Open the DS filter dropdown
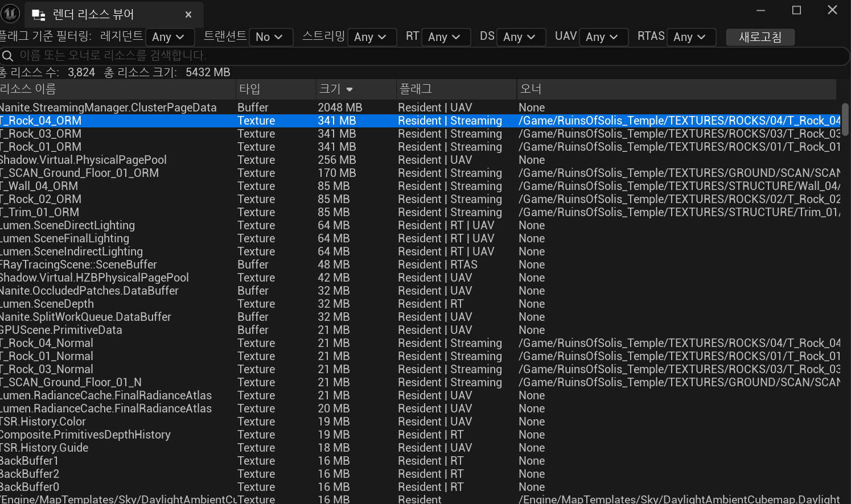The image size is (851, 504). [521, 37]
